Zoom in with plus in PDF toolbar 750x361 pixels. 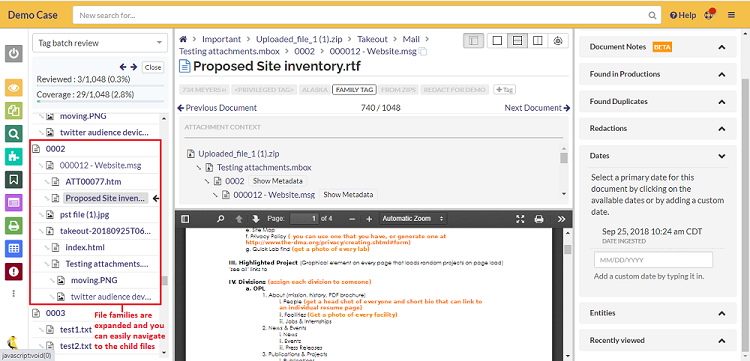(x=369, y=219)
